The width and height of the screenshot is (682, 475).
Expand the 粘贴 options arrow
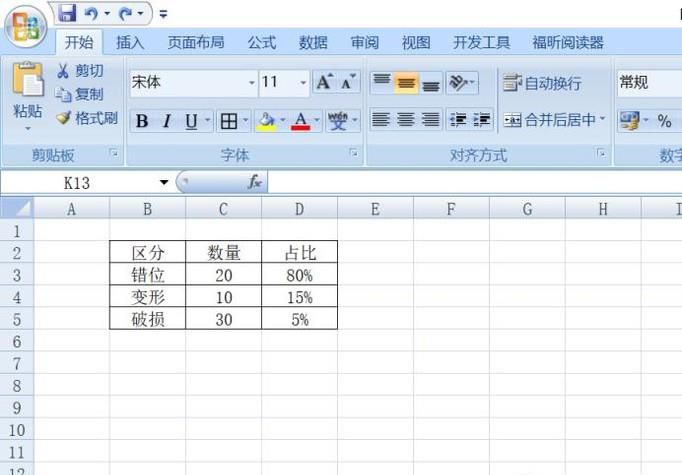tap(28, 128)
